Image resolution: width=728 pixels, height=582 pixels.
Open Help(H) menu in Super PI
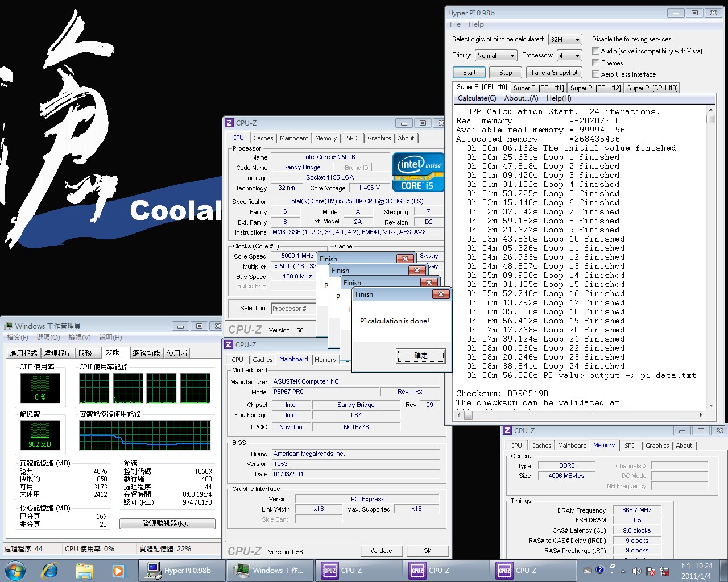tap(559, 98)
